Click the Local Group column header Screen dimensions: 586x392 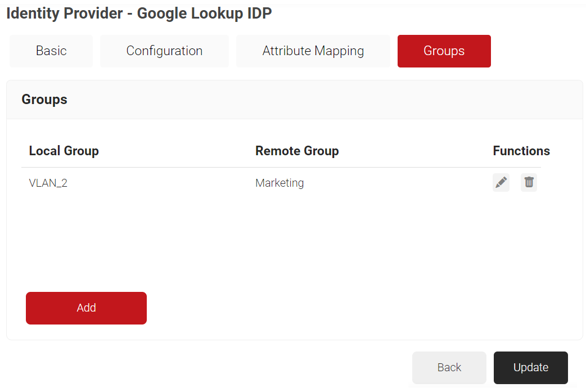click(64, 151)
